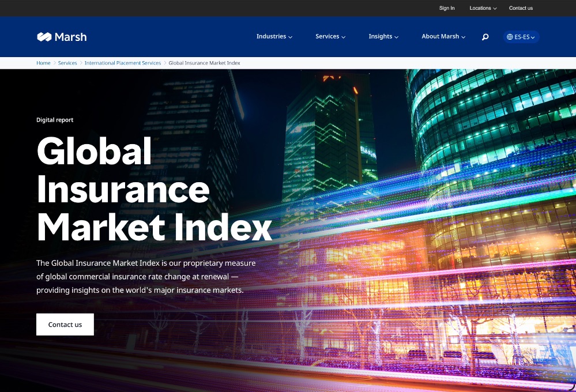The width and height of the screenshot is (576, 392).
Task: Click Contact us in the top bar
Action: point(521,8)
